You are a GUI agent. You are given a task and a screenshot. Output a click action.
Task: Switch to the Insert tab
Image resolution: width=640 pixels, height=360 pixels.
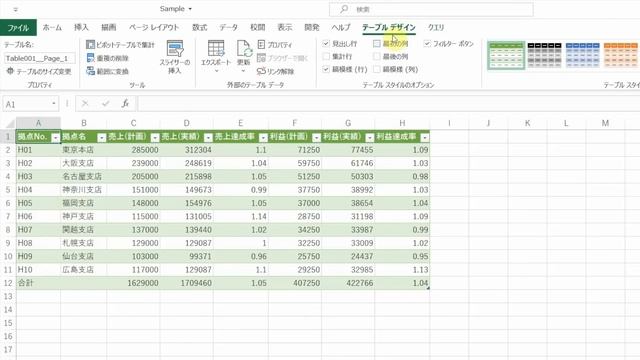tap(81, 27)
